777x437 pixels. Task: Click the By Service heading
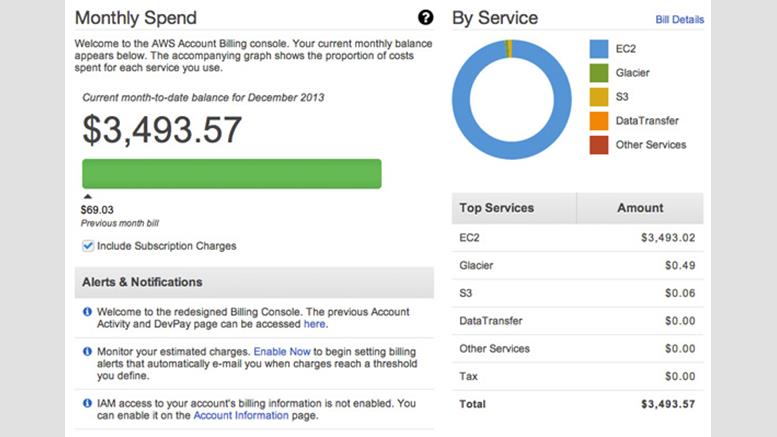495,18
